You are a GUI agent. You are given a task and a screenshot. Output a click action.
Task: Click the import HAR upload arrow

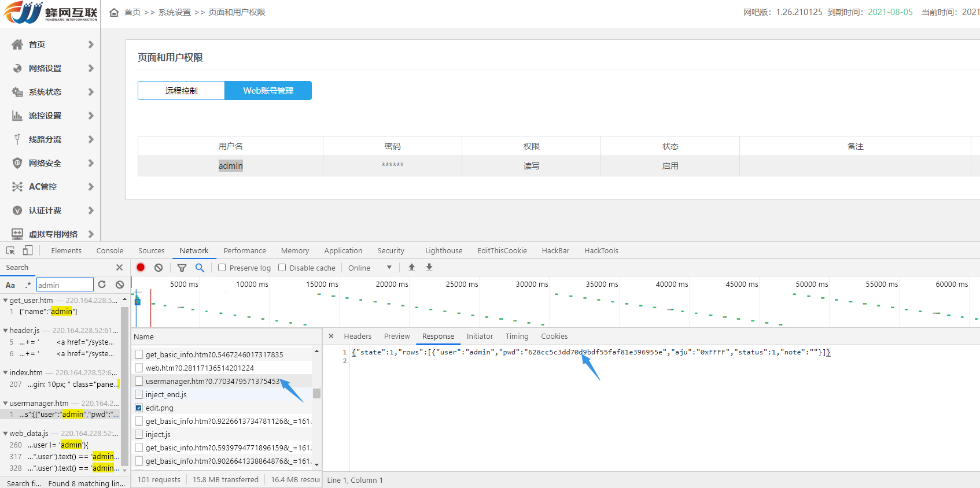pyautogui.click(x=411, y=268)
